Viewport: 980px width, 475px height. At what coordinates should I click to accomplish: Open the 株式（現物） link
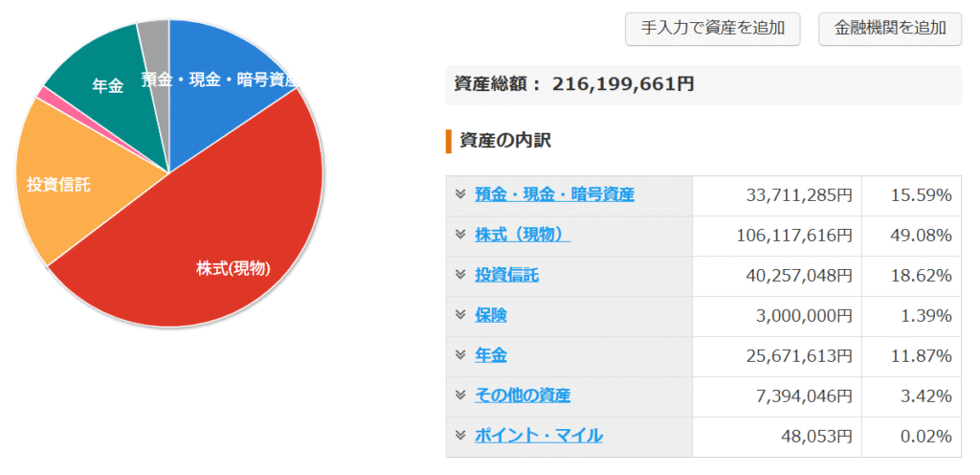click(x=523, y=235)
